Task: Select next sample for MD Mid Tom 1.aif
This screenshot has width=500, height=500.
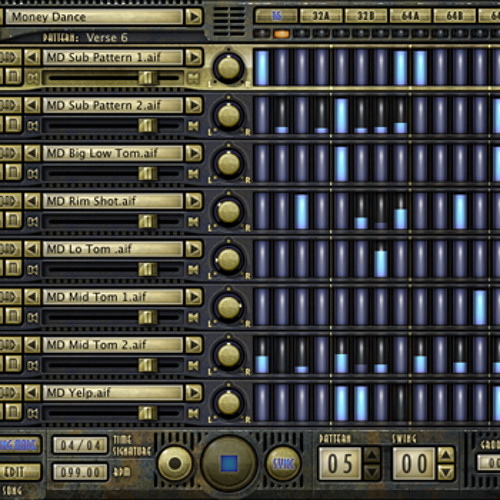Action: pos(194,297)
